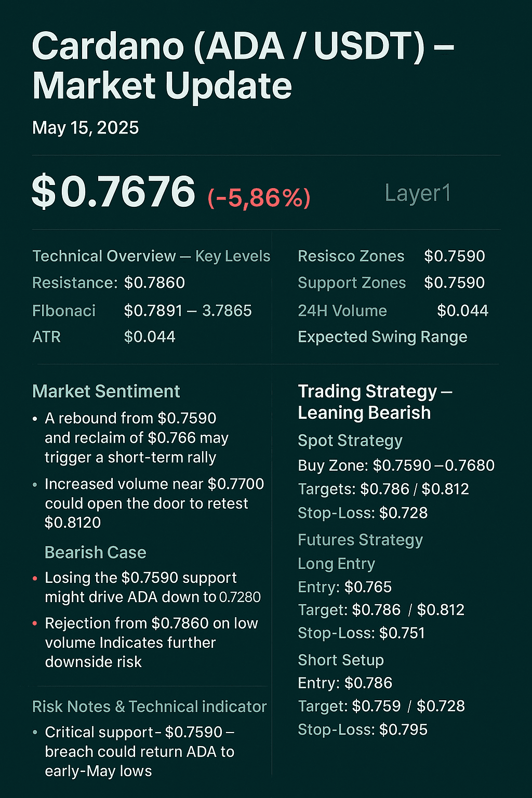Viewport: 532px width, 798px height.
Task: Click the $0.7676 current price
Action: click(x=114, y=192)
